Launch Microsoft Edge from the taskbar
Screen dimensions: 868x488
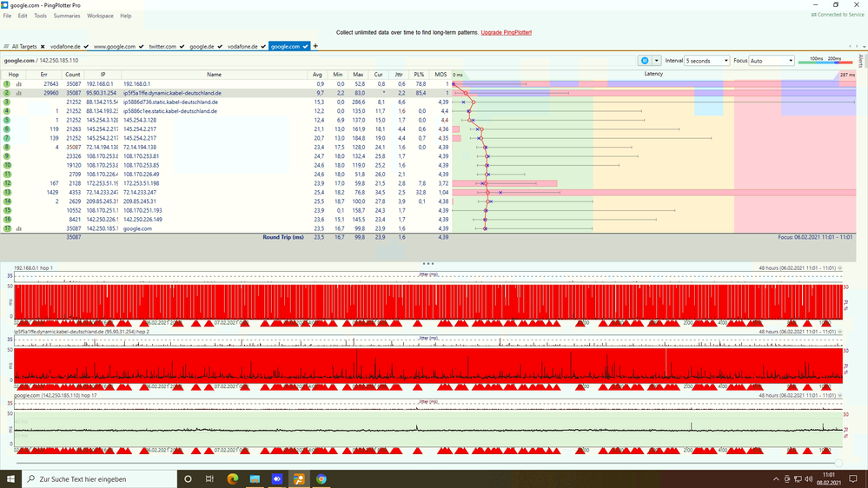[x=233, y=479]
